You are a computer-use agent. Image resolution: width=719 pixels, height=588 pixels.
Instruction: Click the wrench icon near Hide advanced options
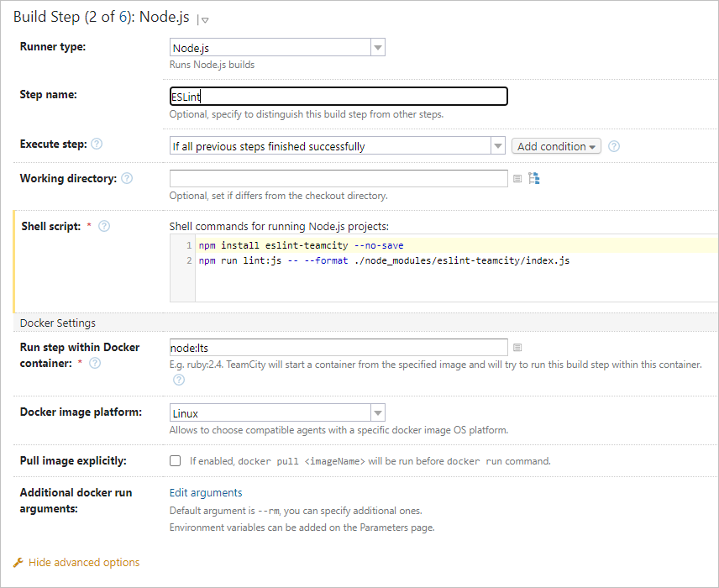[16, 562]
